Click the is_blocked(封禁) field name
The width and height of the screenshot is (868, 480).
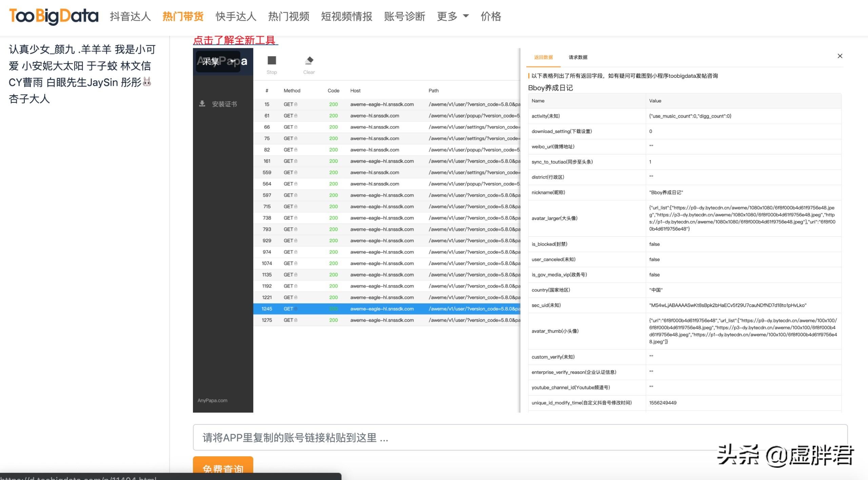coord(549,244)
